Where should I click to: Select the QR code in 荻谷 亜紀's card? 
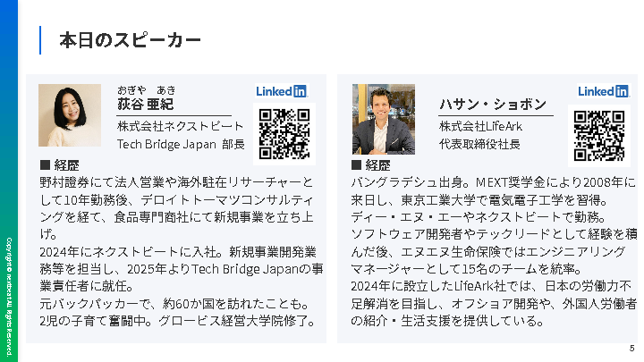coord(284,132)
